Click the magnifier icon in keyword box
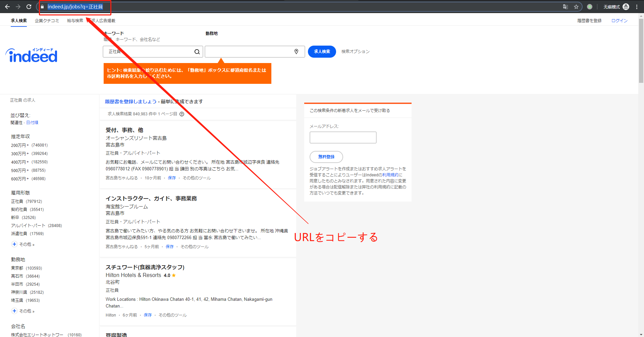The width and height of the screenshot is (644, 337). coord(197,52)
